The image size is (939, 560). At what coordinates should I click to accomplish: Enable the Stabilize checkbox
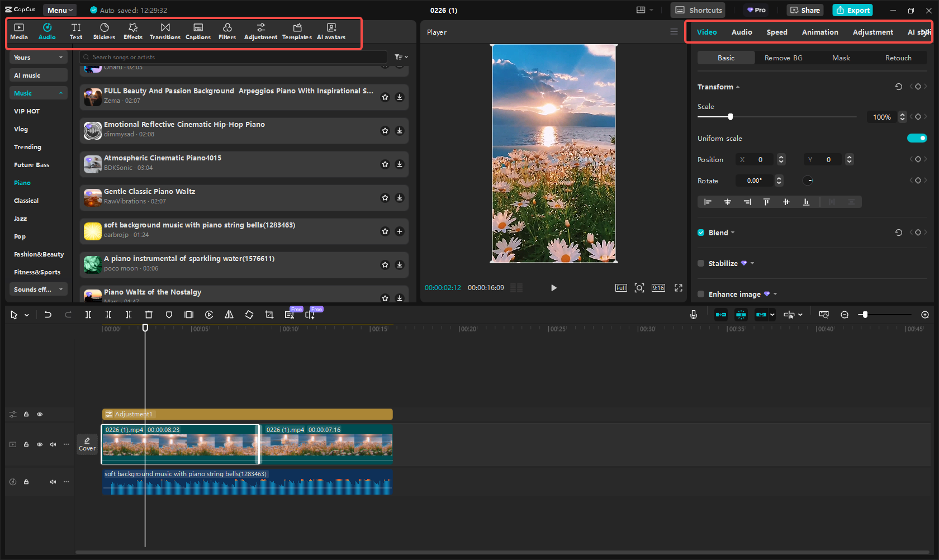(x=701, y=263)
